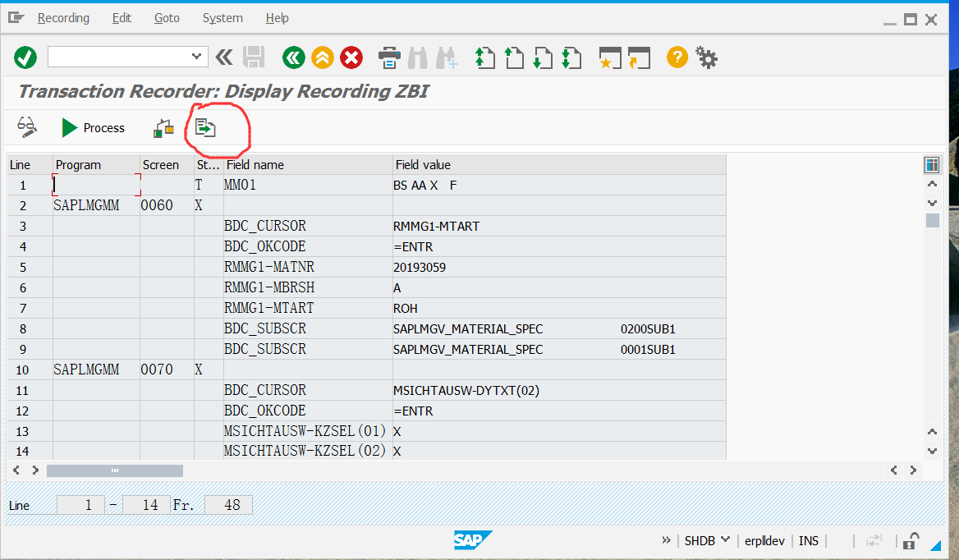959x560 pixels.
Task: Click the Help question mark icon
Action: pyautogui.click(x=676, y=57)
